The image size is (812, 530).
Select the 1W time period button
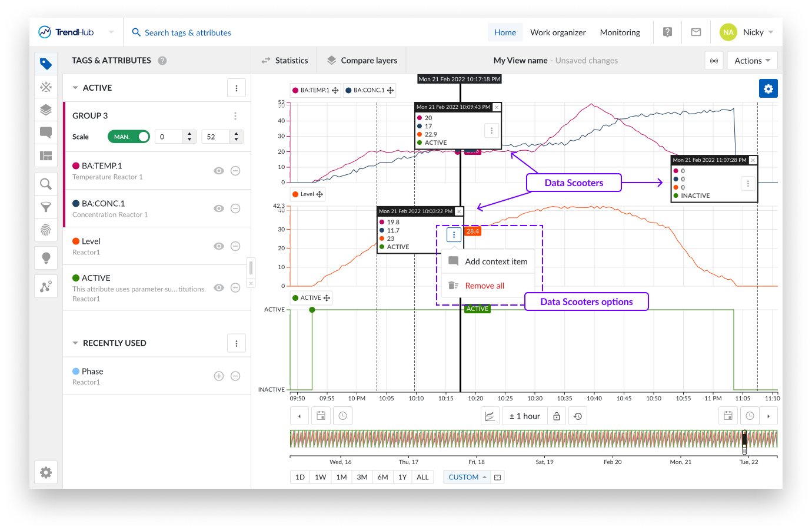(320, 477)
